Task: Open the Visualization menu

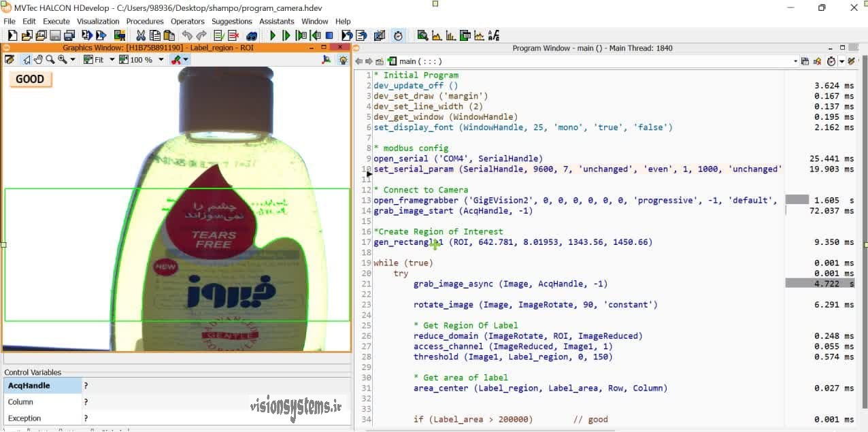Action: [98, 21]
